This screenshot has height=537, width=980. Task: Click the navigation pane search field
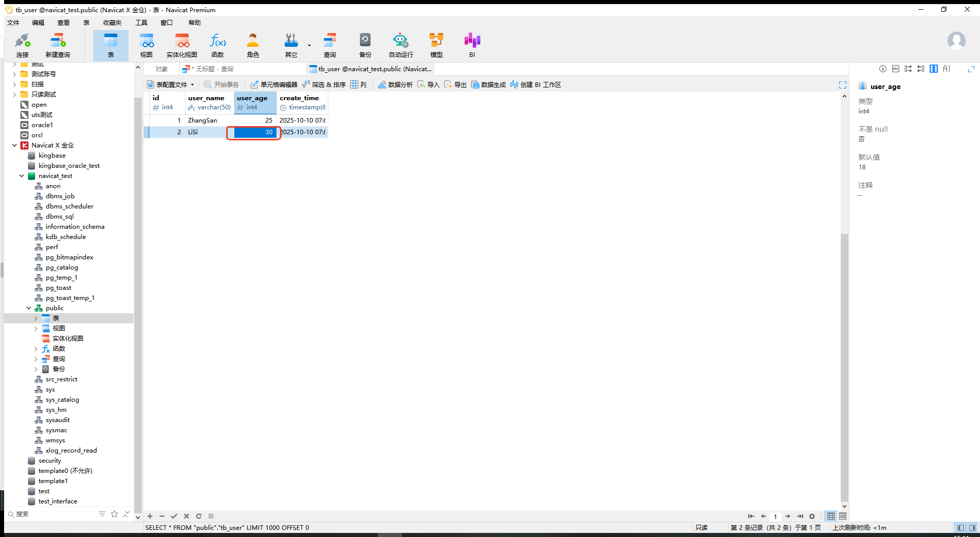[x=51, y=514]
